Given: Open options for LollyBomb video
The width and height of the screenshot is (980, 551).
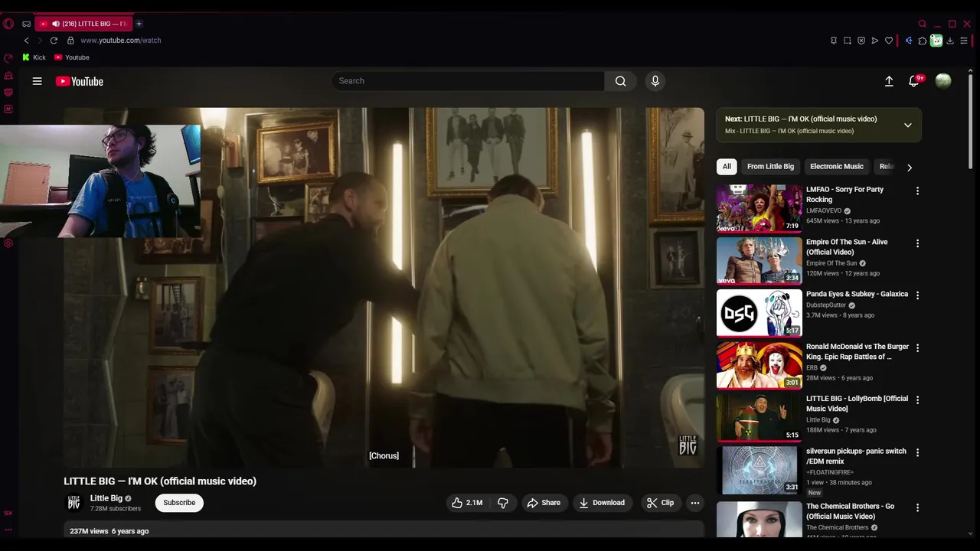Looking at the screenshot, I should (x=917, y=400).
